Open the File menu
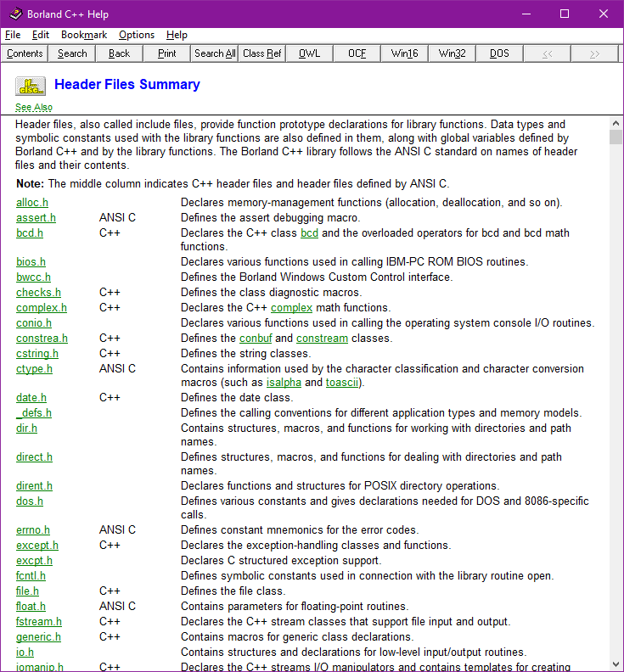 [13, 35]
